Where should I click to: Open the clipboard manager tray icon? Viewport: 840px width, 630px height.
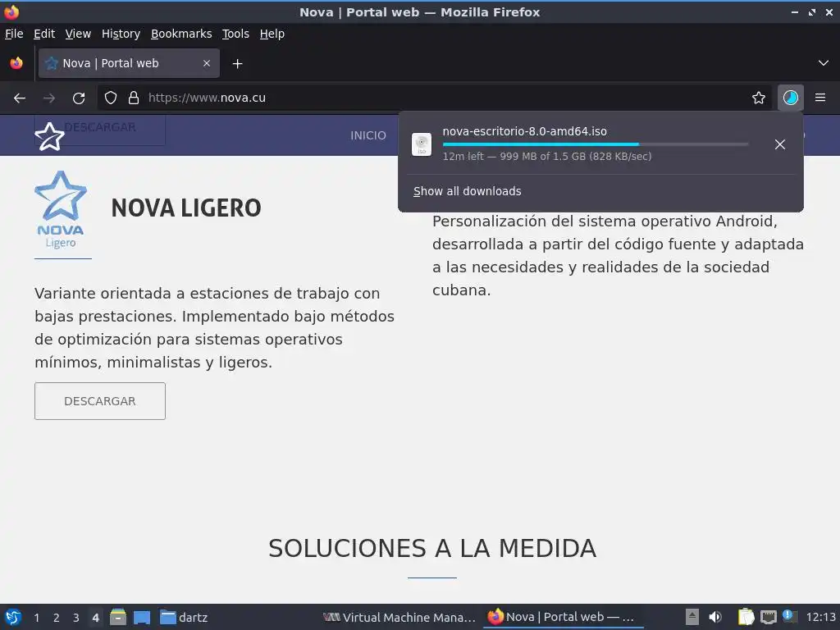(746, 617)
